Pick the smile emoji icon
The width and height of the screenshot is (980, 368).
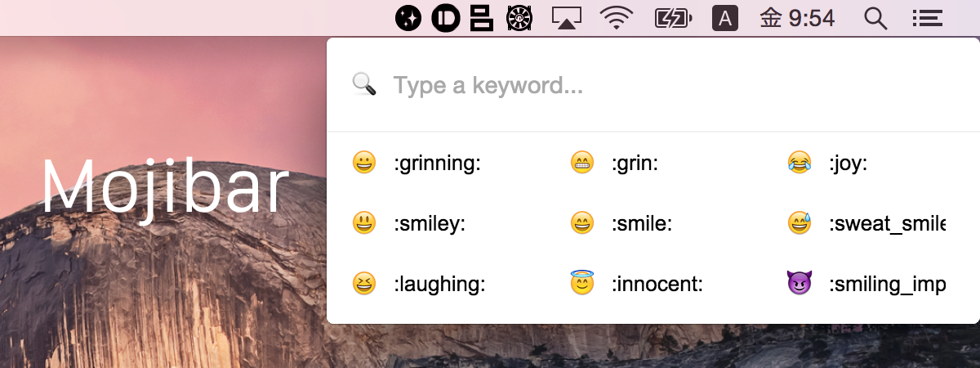581,223
